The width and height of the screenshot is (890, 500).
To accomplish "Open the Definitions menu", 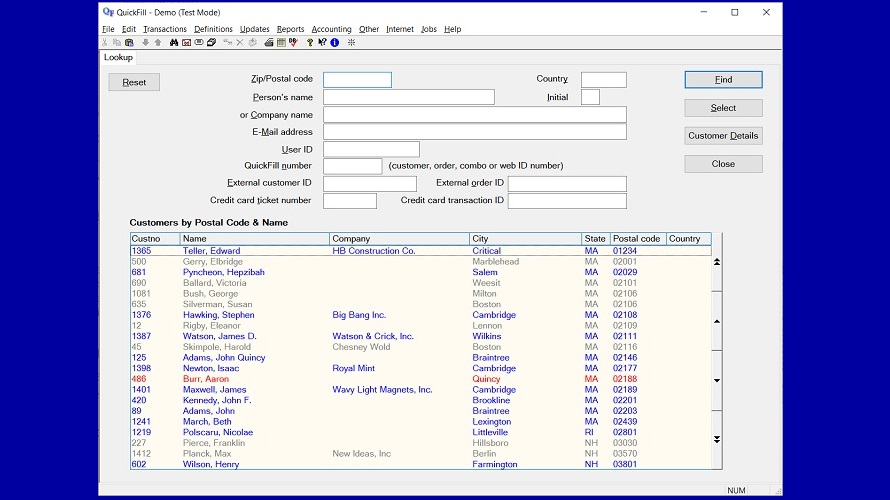I will point(213,29).
